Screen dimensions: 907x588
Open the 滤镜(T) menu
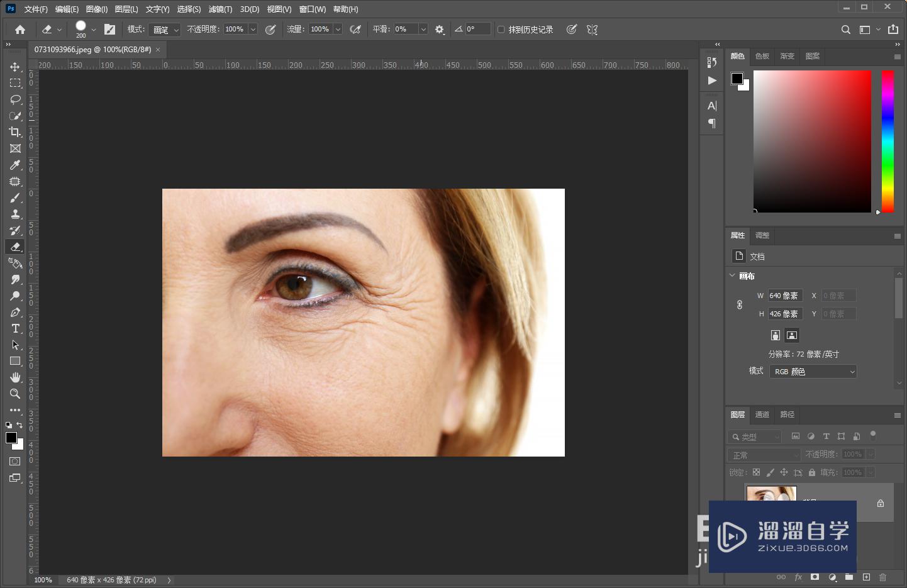tap(220, 9)
